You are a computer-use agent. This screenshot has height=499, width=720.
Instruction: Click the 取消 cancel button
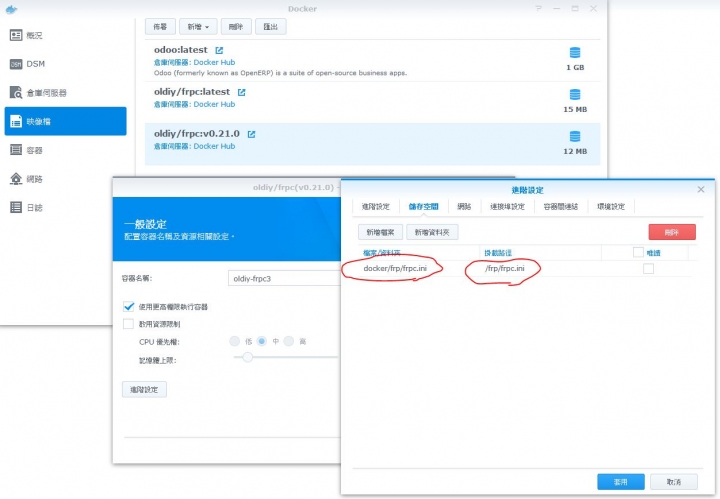[x=674, y=482]
